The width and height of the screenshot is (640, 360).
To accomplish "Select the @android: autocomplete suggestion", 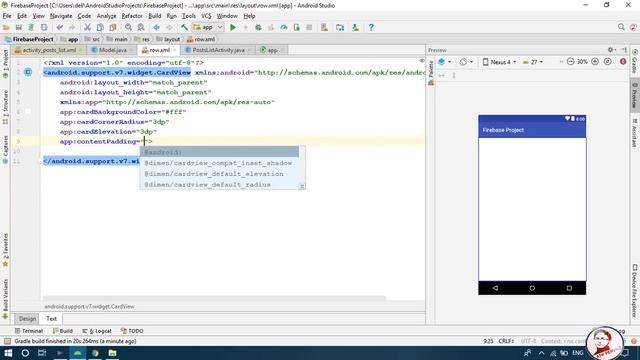I will 220,152.
